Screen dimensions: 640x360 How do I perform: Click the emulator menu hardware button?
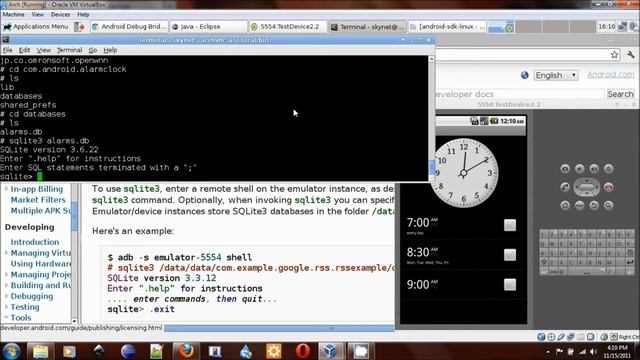tap(580, 205)
